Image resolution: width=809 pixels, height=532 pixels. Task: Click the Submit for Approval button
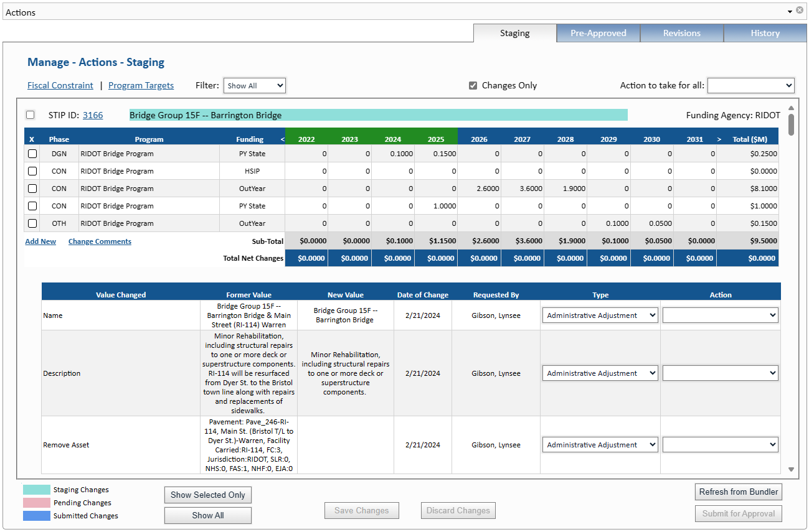(x=739, y=513)
